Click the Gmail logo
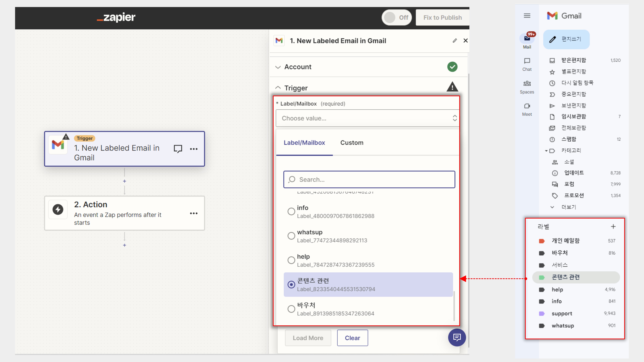This screenshot has height=362, width=644. 564,16
